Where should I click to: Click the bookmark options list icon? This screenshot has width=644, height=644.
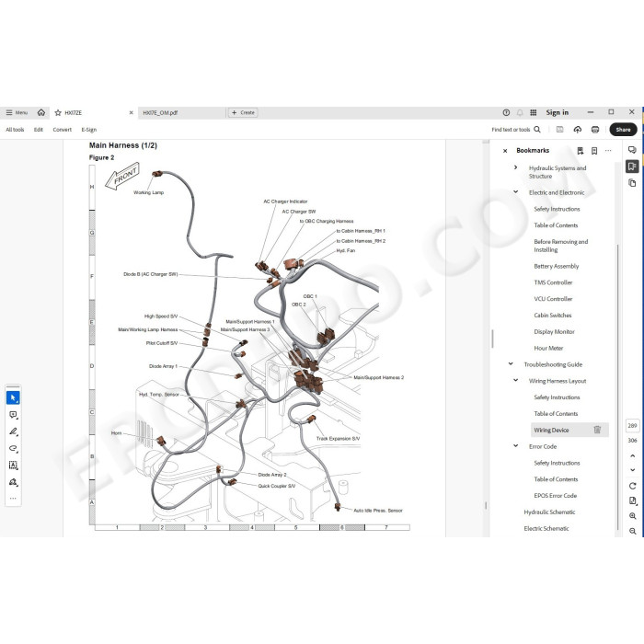pos(580,151)
